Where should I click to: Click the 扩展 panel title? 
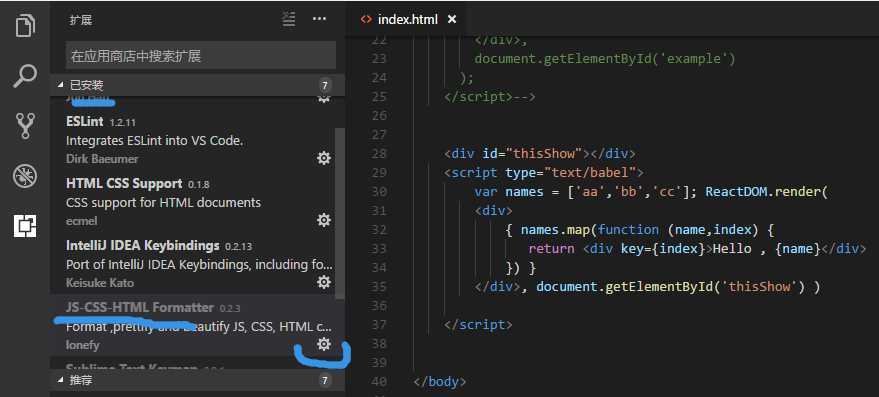tap(81, 20)
